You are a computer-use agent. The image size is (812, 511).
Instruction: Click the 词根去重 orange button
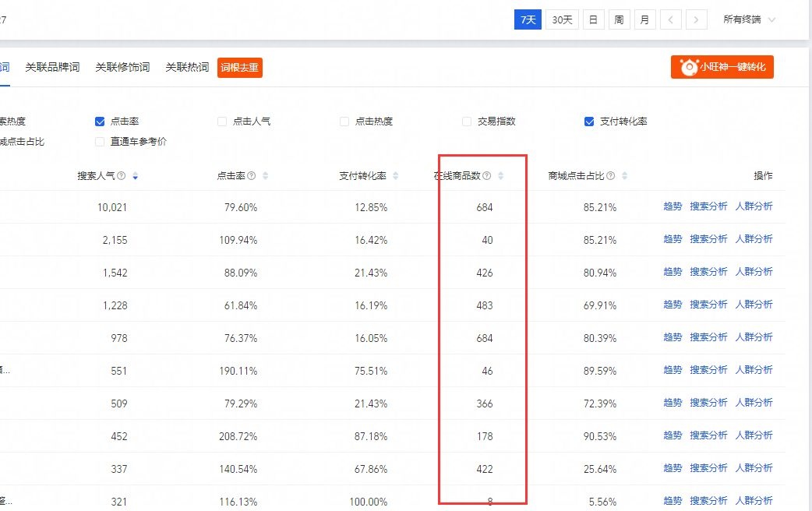[x=240, y=67]
